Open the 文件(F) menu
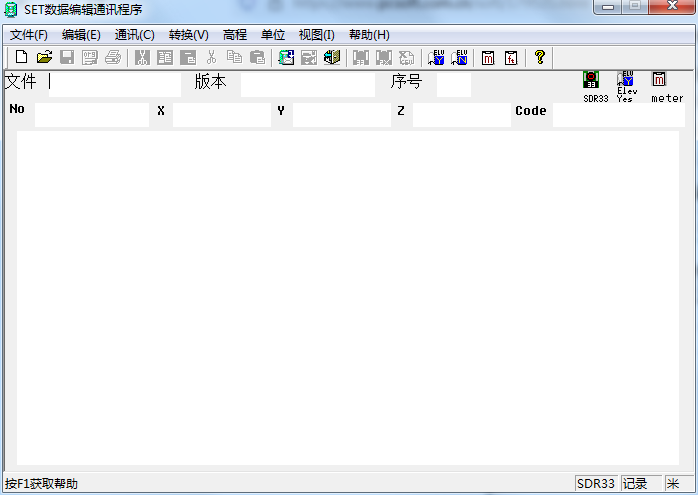Image resolution: width=698 pixels, height=495 pixels. (x=28, y=35)
